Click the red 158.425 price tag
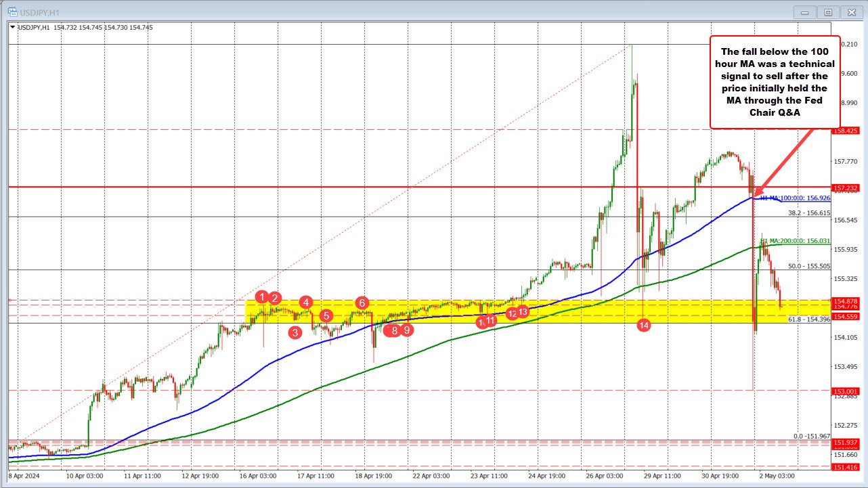Image resolution: width=868 pixels, height=488 pixels. [848, 131]
